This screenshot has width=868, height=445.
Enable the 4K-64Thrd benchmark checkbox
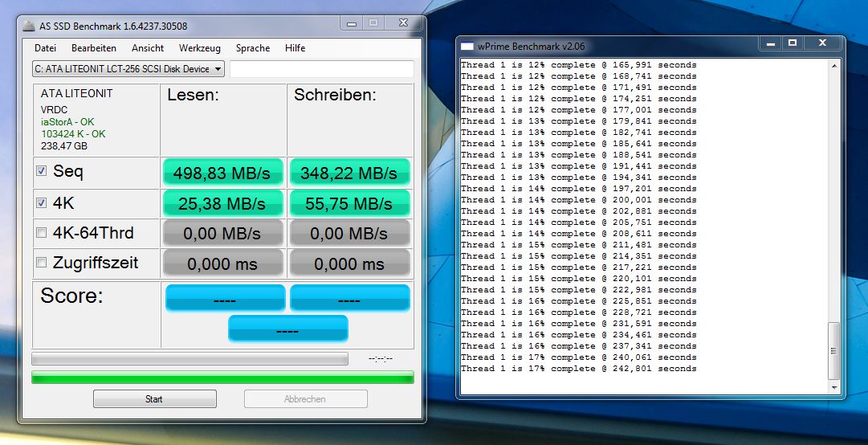pyautogui.click(x=42, y=232)
